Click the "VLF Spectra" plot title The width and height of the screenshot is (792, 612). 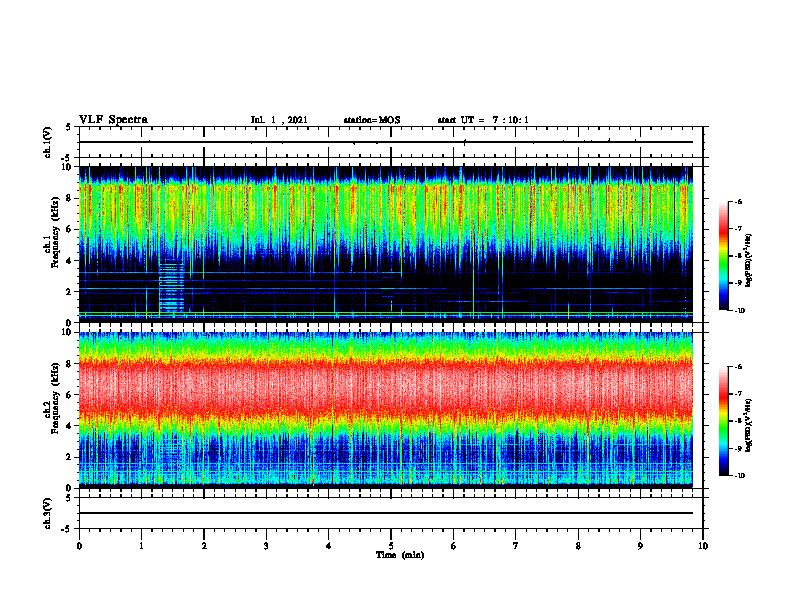[x=113, y=120]
